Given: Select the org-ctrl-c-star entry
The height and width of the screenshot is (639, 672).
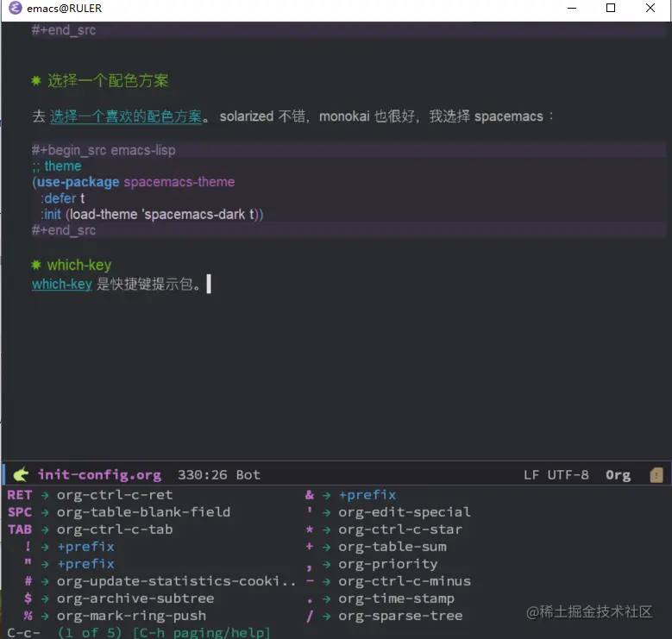Looking at the screenshot, I should pos(400,529).
